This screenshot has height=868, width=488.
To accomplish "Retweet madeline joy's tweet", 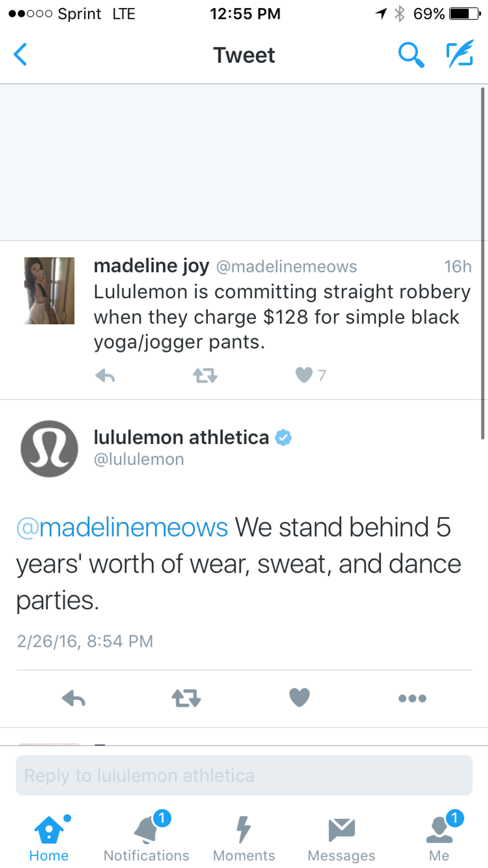I will (x=205, y=375).
